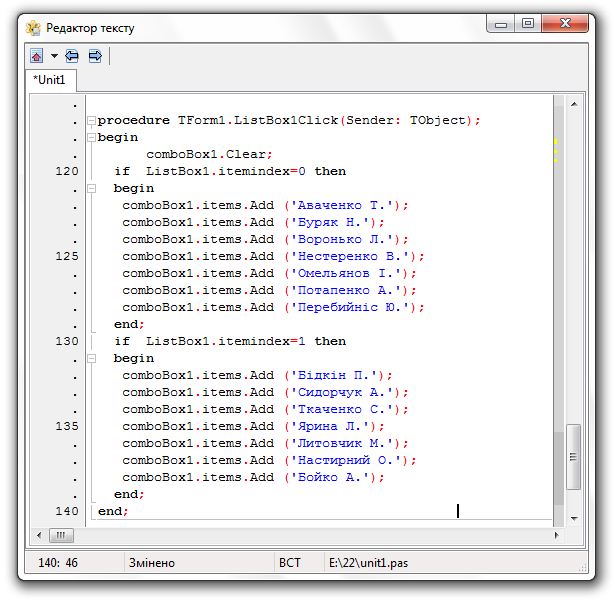Image resolution: width=616 pixels, height=602 pixels.
Task: Collapse the first begin block under the procedure
Action: [x=91, y=137]
